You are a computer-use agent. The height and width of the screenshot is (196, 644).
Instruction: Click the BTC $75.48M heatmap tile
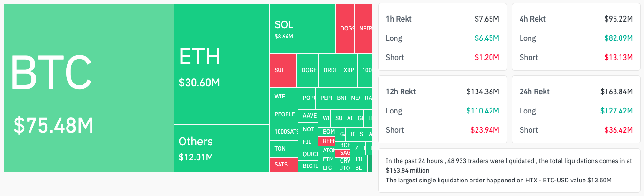click(89, 88)
